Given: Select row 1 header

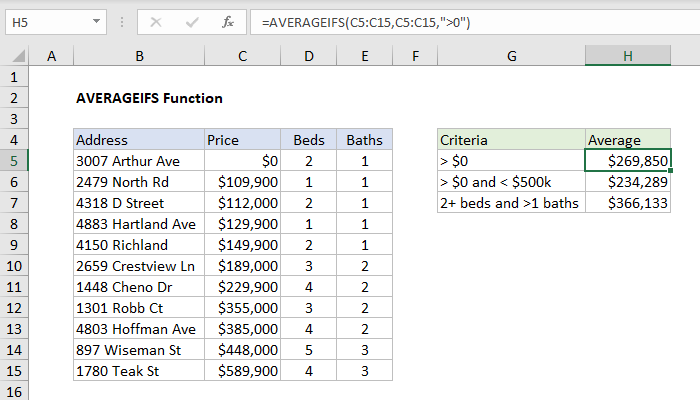Looking at the screenshot, I should [14, 77].
